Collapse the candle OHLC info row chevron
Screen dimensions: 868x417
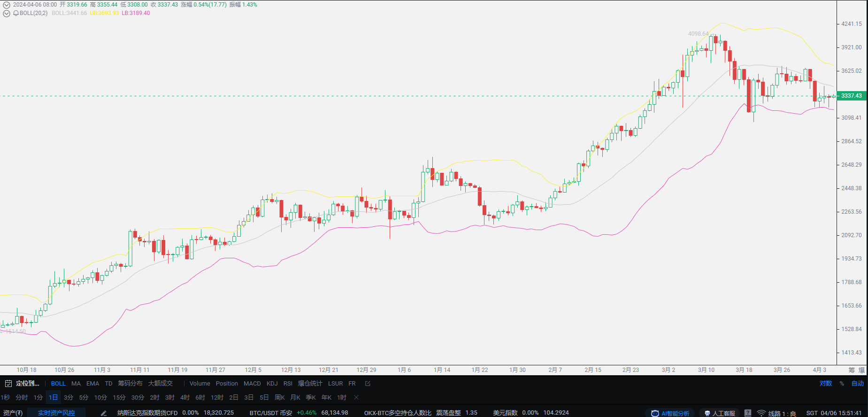(7, 5)
